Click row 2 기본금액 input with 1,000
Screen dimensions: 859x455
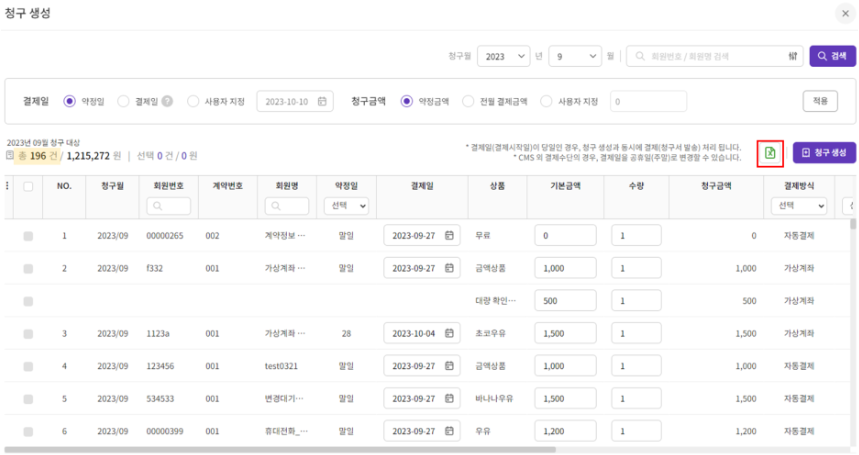pos(565,268)
